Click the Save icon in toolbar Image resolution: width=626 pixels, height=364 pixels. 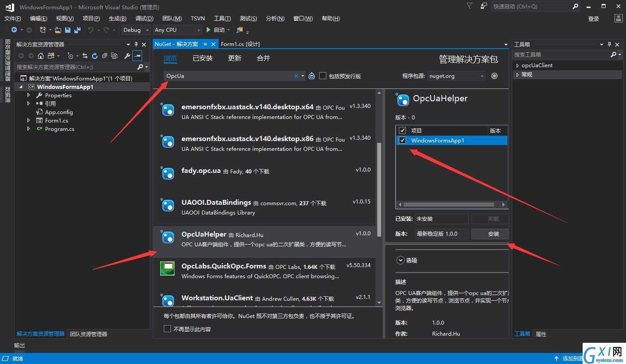pos(68,30)
